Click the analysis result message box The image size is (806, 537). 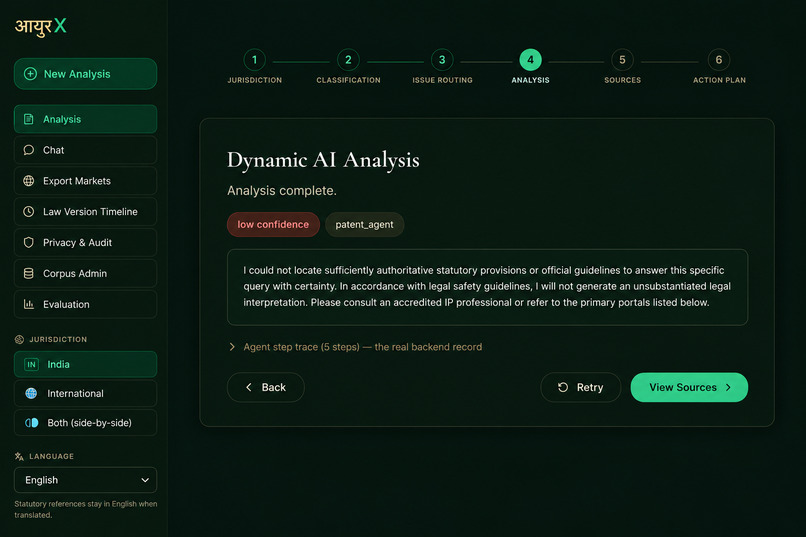coord(487,287)
